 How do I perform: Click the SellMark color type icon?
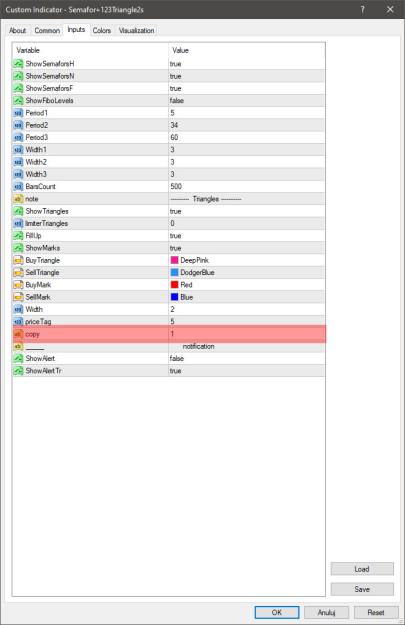click(x=18, y=297)
